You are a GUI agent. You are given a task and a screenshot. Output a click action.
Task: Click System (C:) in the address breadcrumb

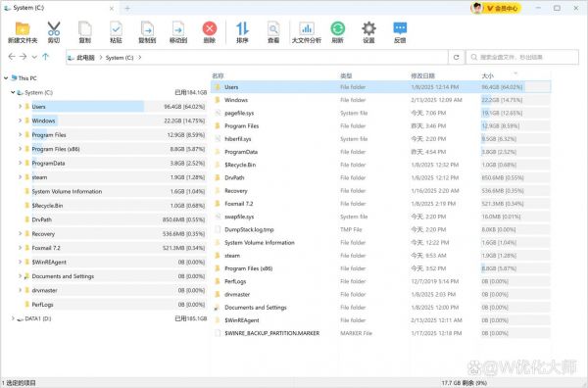pyautogui.click(x=120, y=58)
